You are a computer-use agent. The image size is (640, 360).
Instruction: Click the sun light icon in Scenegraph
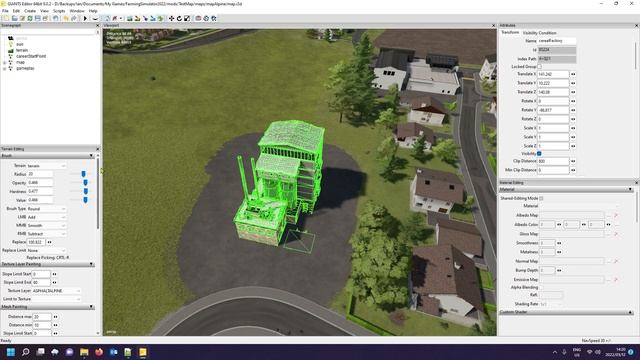pos(11,44)
